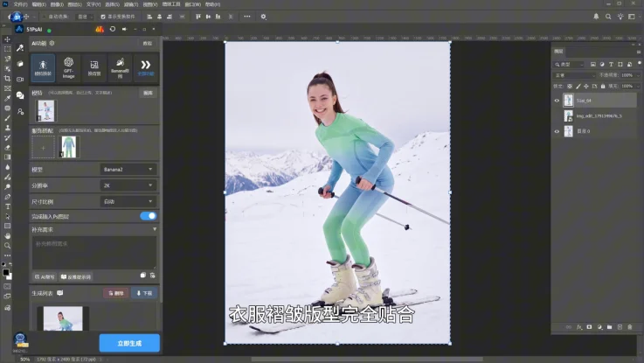The width and height of the screenshot is (644, 363).
Task: Click the speaker icon in 51PsAI title bar
Action: point(124,29)
